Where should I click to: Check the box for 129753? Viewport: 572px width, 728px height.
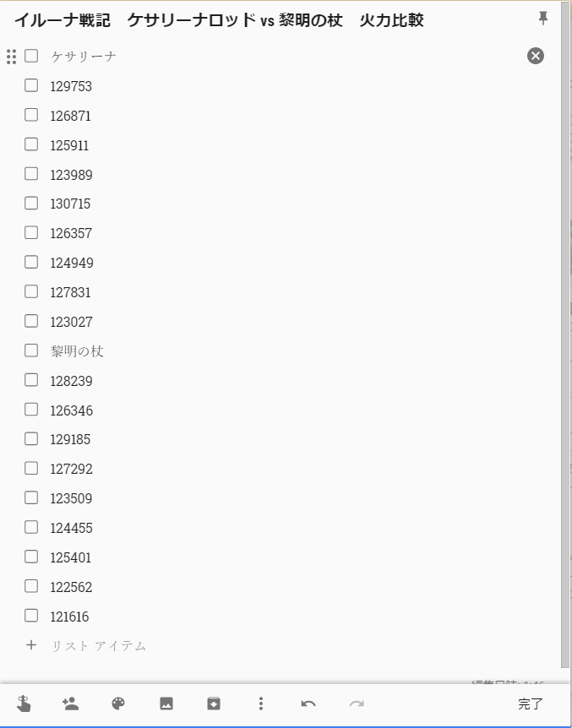31,85
